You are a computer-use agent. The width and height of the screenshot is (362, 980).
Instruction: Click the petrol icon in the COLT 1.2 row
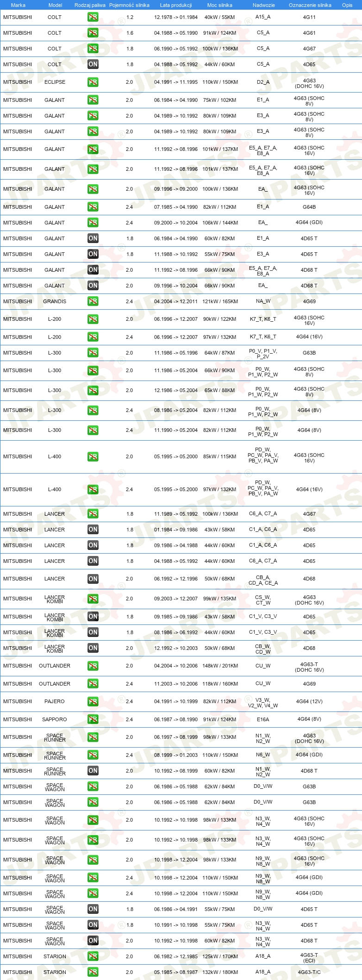(x=93, y=17)
